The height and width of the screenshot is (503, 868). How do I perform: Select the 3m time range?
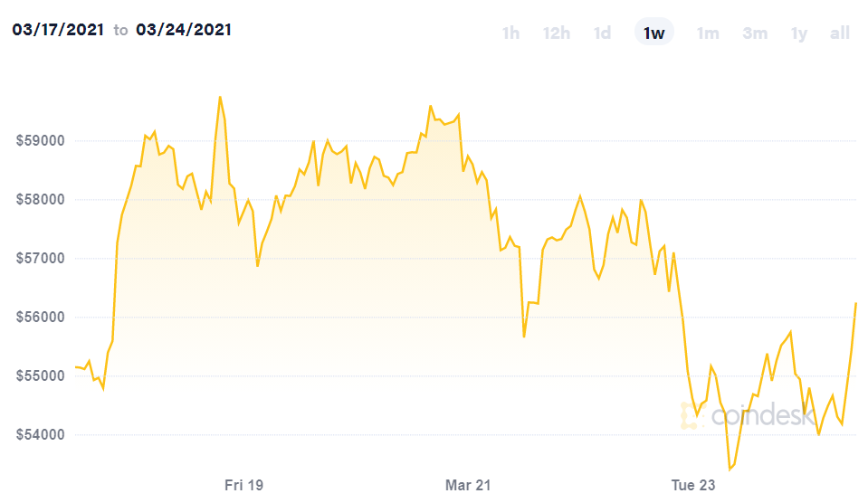pos(755,33)
